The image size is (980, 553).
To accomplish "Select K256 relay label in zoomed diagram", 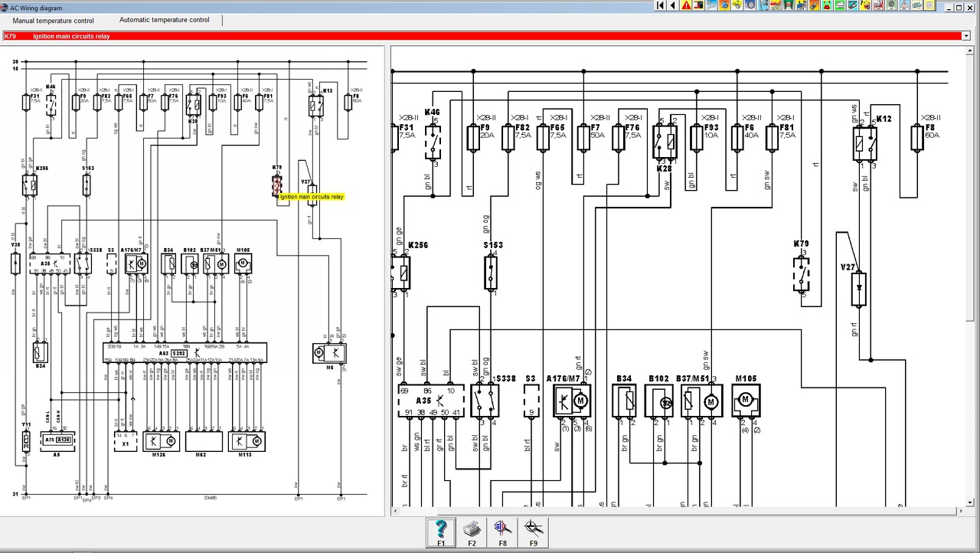I will point(418,246).
